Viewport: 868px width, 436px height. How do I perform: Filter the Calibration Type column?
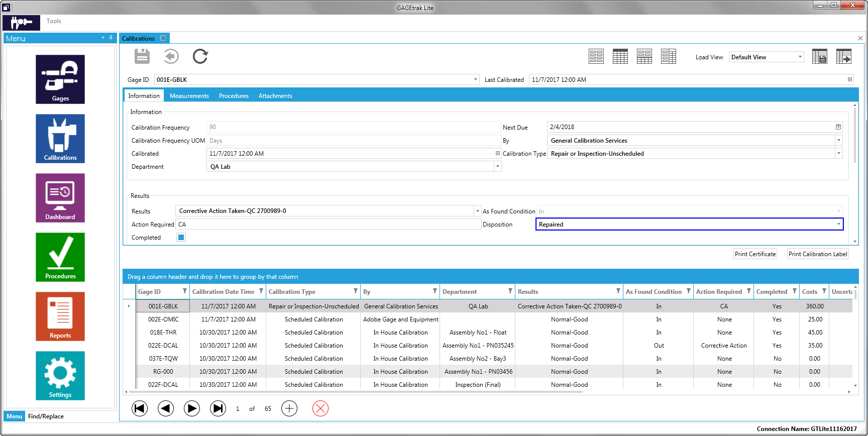[356, 291]
